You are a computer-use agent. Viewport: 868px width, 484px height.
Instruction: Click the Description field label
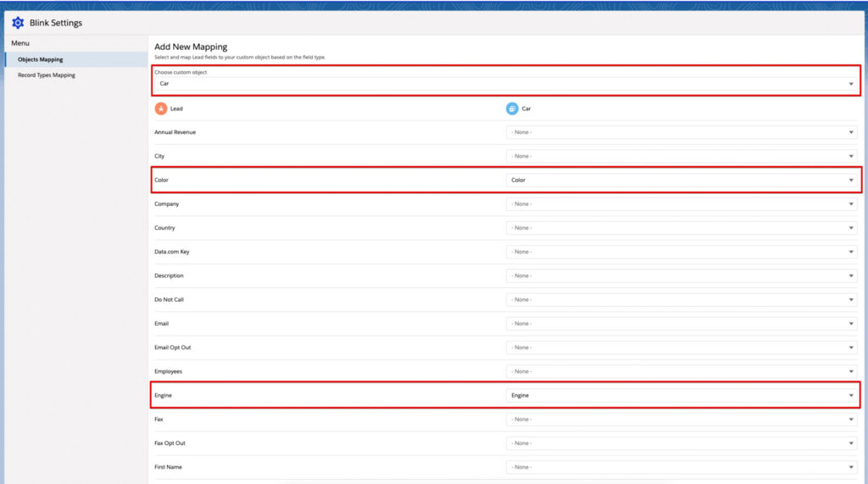[169, 275]
